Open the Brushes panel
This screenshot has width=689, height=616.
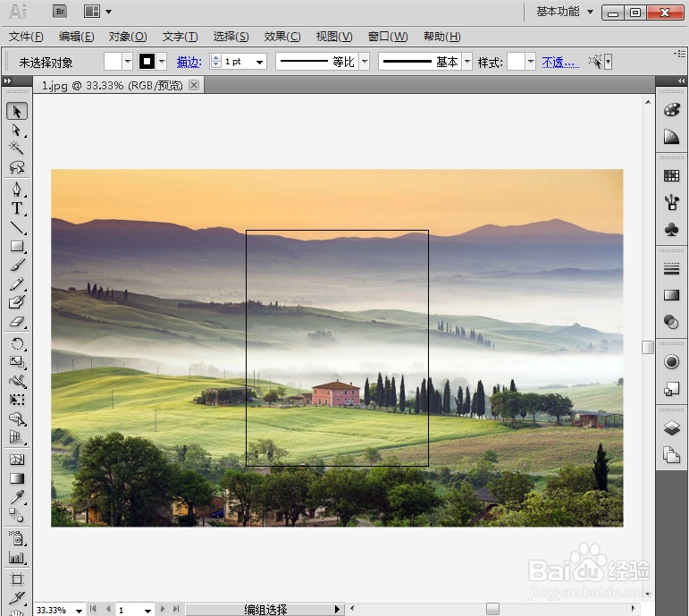tap(671, 202)
